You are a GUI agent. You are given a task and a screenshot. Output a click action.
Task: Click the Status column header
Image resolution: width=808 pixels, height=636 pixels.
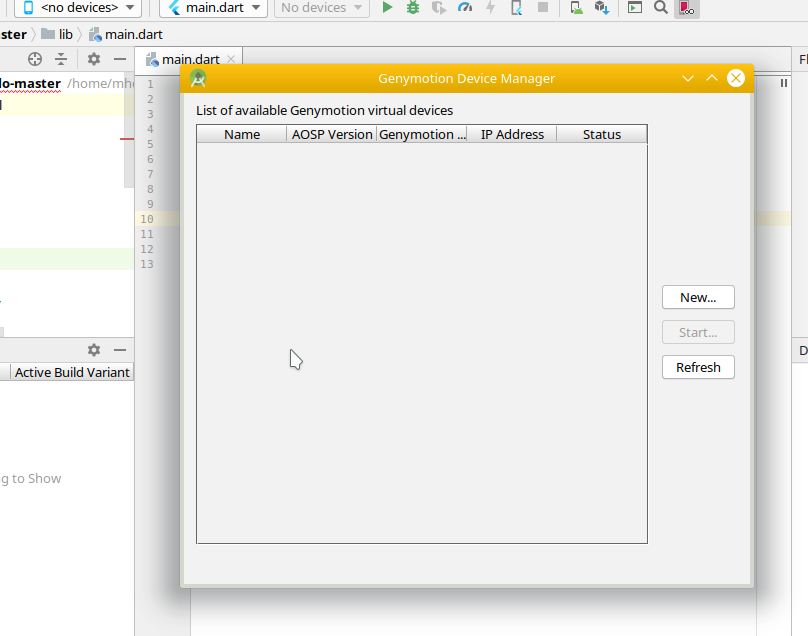click(602, 135)
